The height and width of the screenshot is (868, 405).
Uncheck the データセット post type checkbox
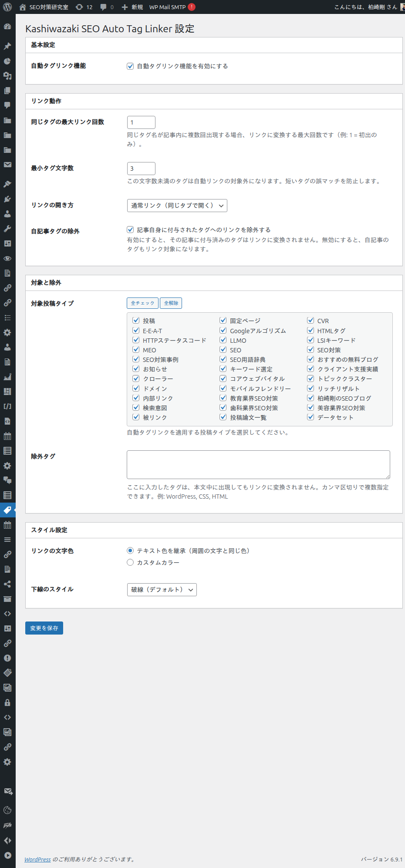310,417
